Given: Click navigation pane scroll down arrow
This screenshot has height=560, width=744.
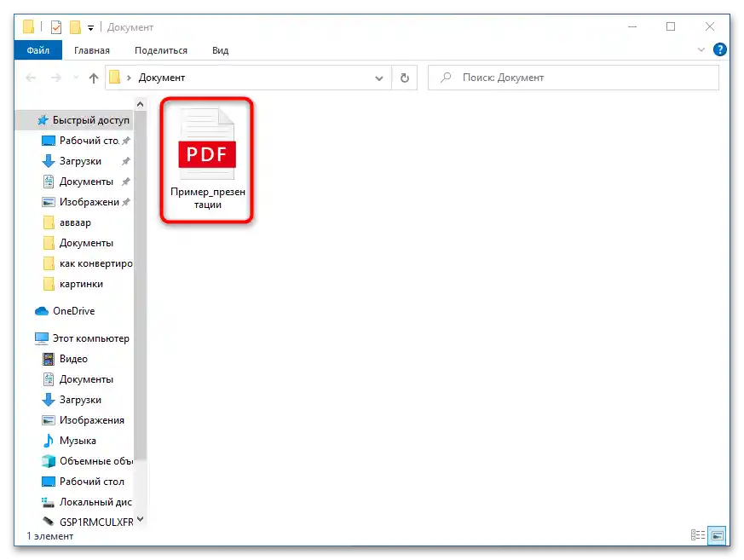Looking at the screenshot, I should [140, 519].
